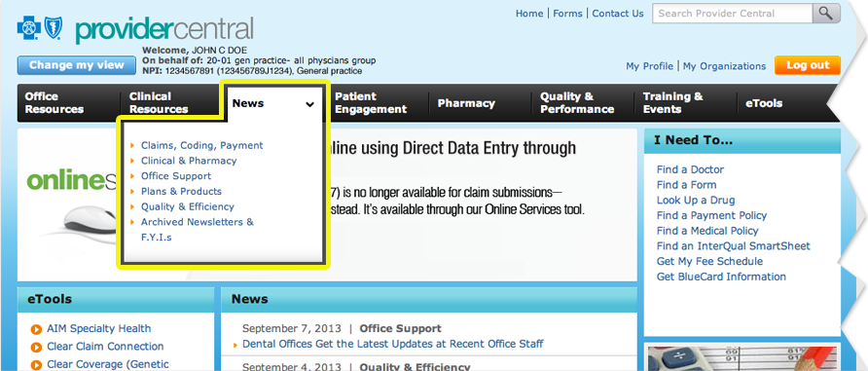Open the Pharmacy menu
The image size is (868, 371).
pyautogui.click(x=466, y=103)
